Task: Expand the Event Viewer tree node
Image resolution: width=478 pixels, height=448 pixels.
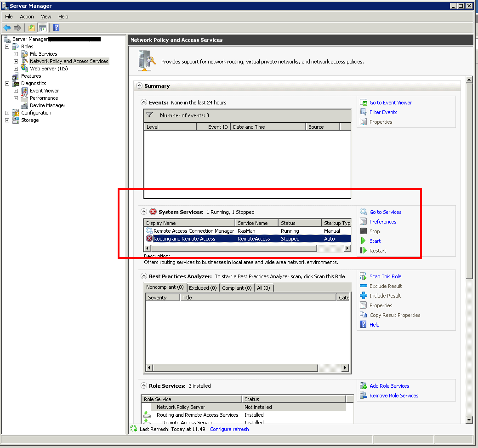Action: [x=16, y=91]
